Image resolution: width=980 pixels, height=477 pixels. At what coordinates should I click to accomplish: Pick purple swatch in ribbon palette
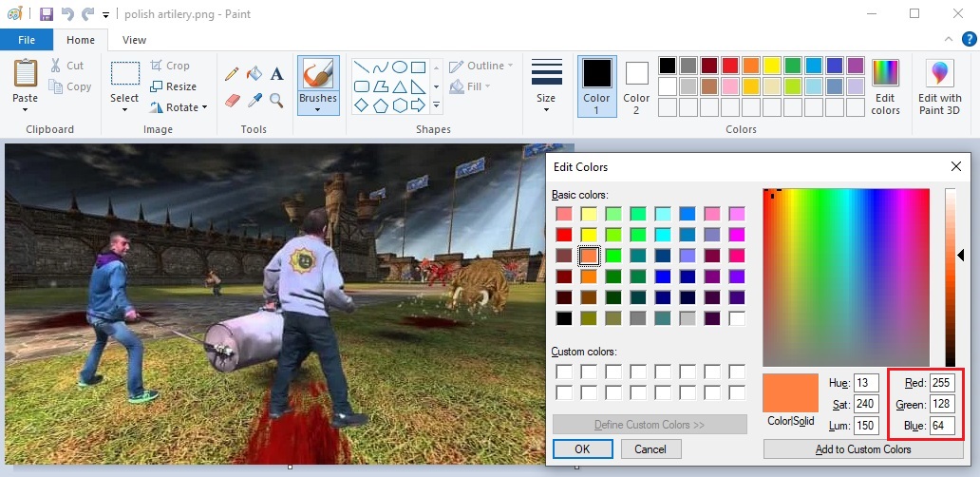856,65
